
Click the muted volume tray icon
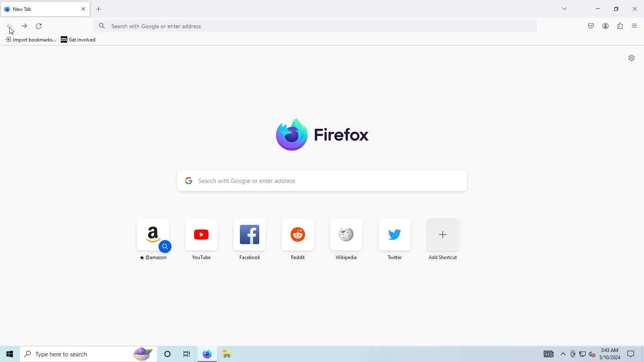pyautogui.click(x=592, y=354)
